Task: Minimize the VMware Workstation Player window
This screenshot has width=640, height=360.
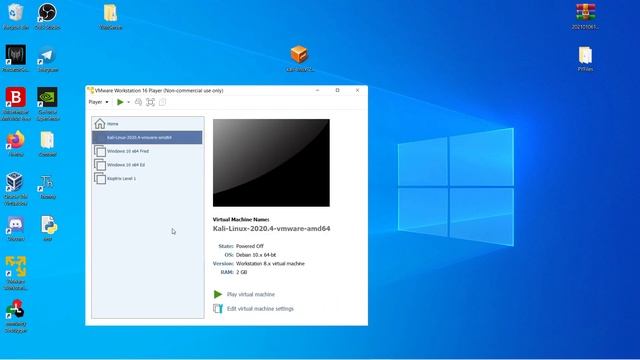Action: (318, 90)
